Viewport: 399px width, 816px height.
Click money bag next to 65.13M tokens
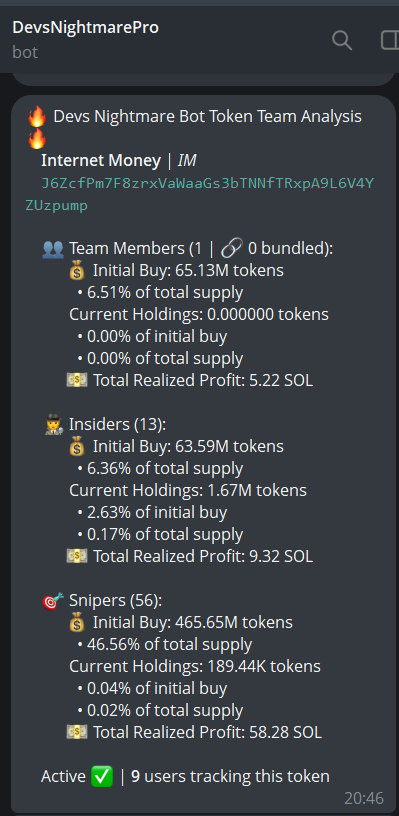pyautogui.click(x=77, y=271)
